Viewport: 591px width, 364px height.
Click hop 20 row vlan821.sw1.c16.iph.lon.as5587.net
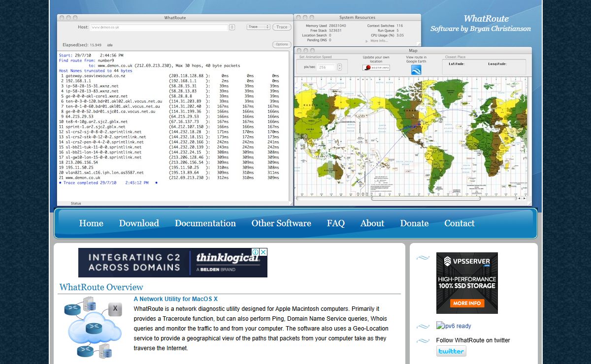(x=169, y=173)
